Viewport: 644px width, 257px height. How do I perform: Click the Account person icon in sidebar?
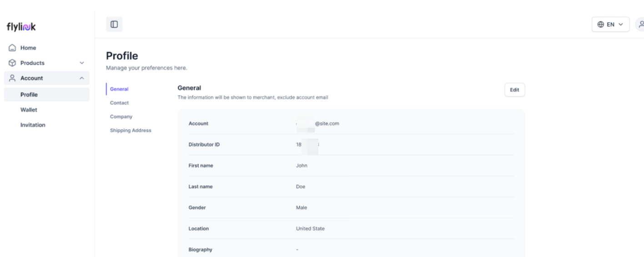coord(13,78)
